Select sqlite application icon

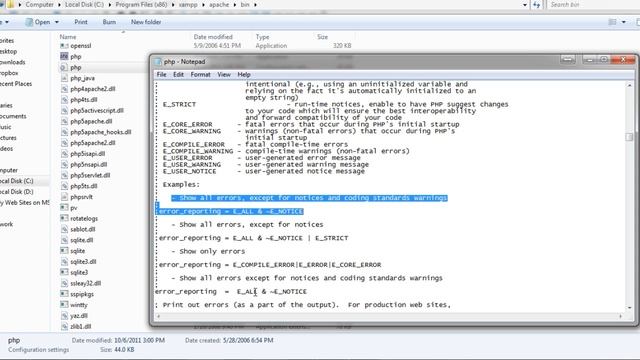(64, 251)
